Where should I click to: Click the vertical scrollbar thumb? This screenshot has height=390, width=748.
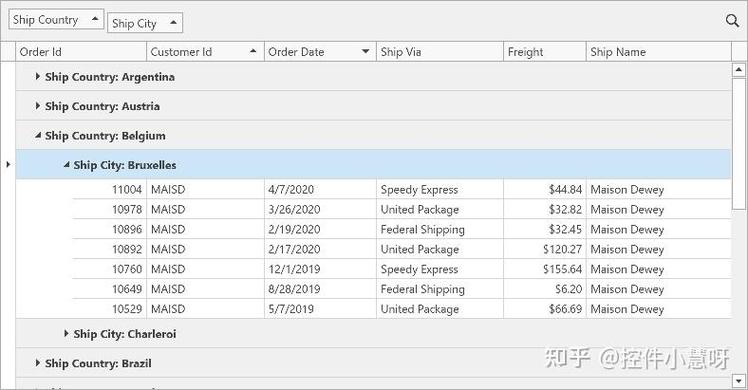point(738,144)
